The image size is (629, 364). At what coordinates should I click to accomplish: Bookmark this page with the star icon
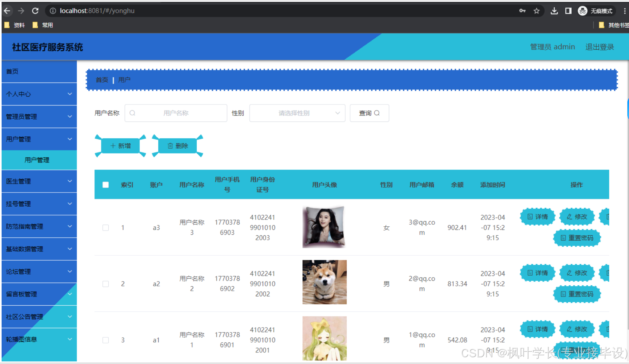[536, 11]
